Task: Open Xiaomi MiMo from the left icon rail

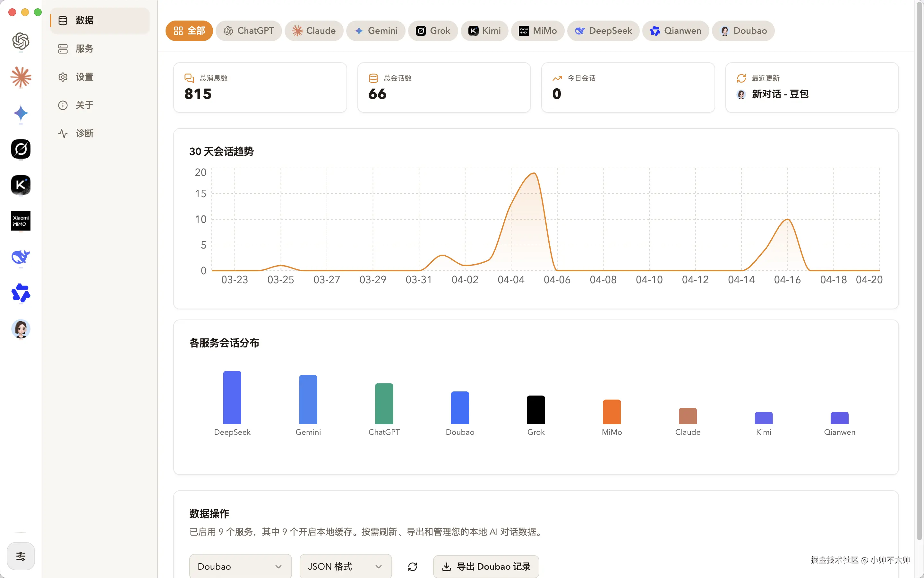Action: pos(21,221)
